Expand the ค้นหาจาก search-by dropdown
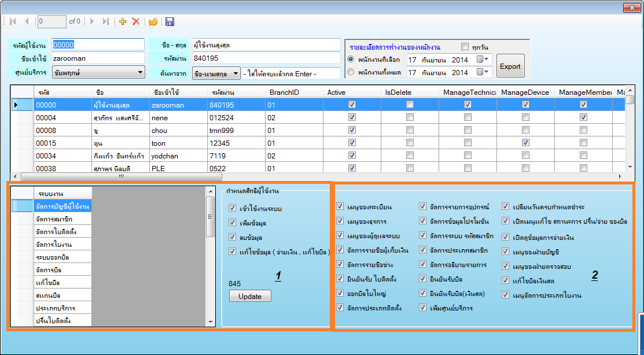This screenshot has height=355, width=644. (x=235, y=73)
